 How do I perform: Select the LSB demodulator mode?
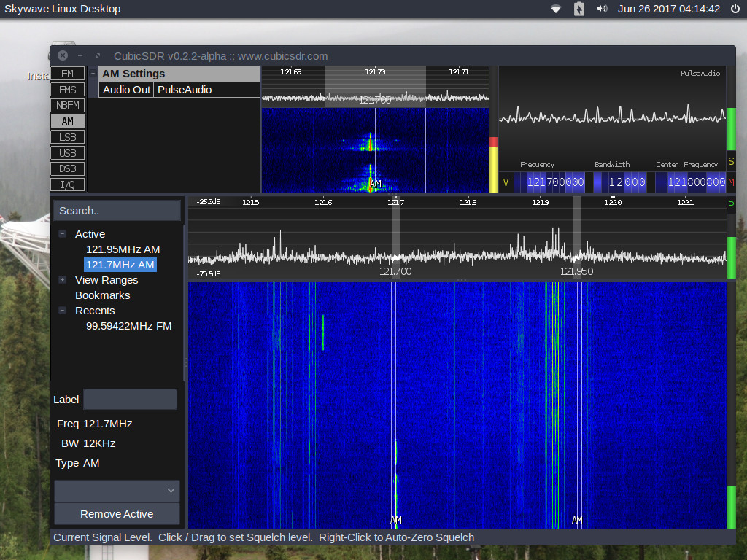(67, 136)
